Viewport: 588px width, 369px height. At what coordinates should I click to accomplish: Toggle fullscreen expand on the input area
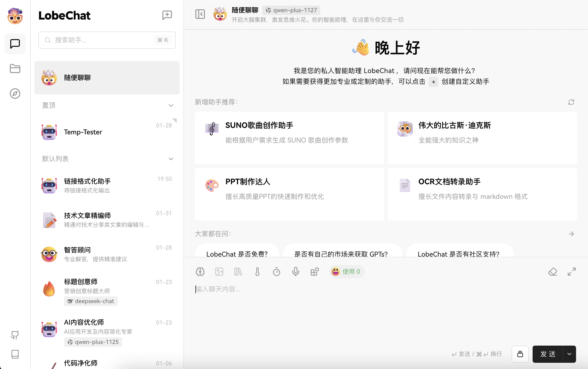point(572,271)
